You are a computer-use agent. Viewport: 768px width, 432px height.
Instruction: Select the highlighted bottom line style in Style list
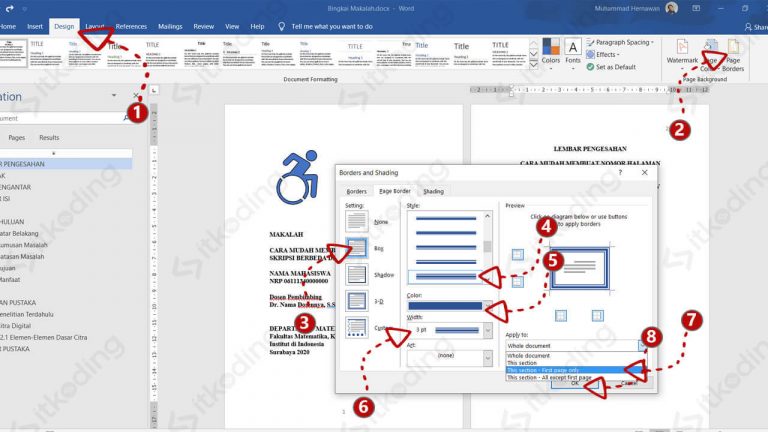pyautogui.click(x=445, y=277)
